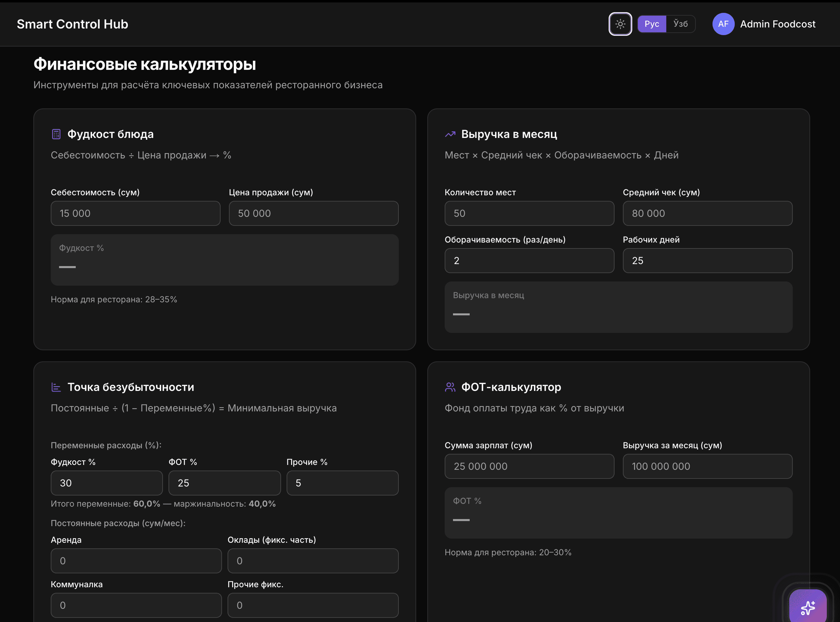Image resolution: width=840 pixels, height=622 pixels.
Task: Click the Выручка в месяц card title
Action: 509,134
